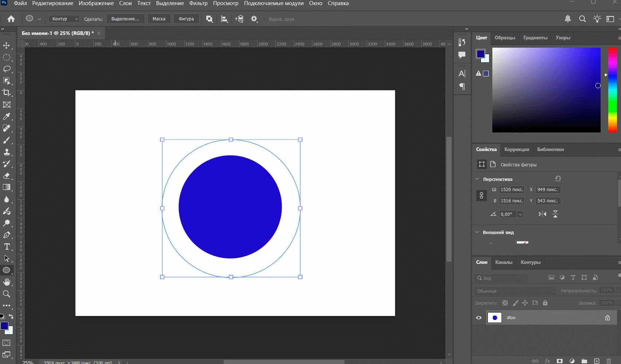
Task: Select the Lasso tool
Action: click(x=7, y=69)
